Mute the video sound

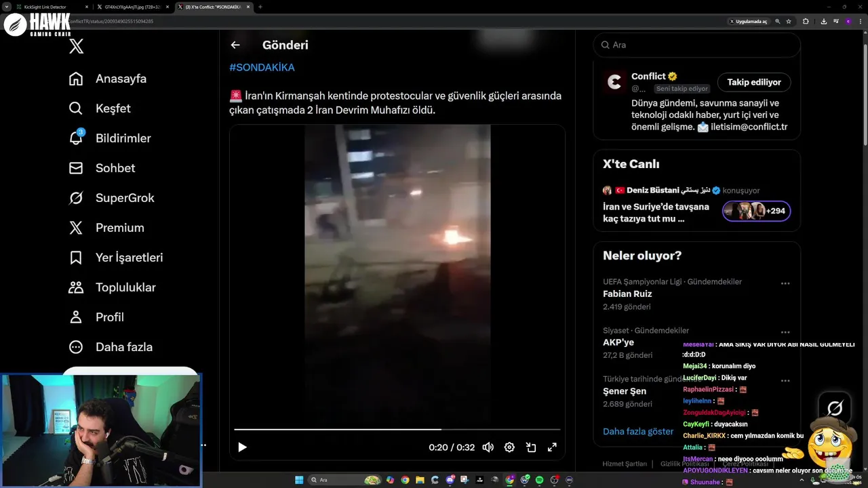[x=488, y=447]
